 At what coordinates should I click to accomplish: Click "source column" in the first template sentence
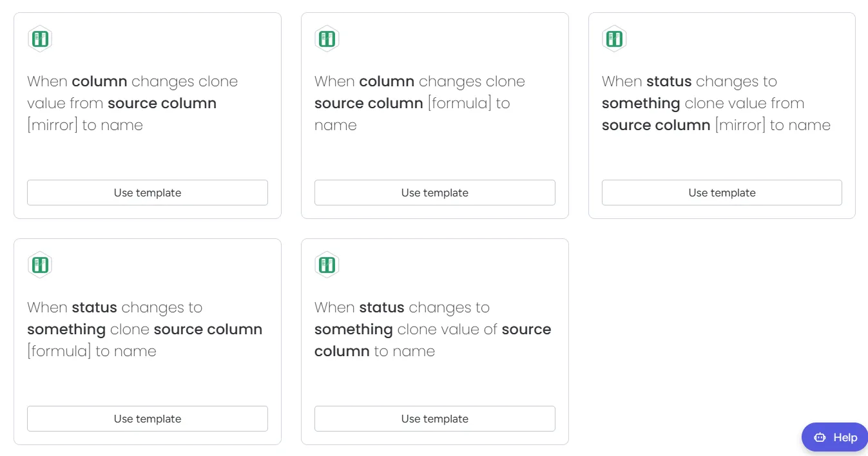click(161, 103)
